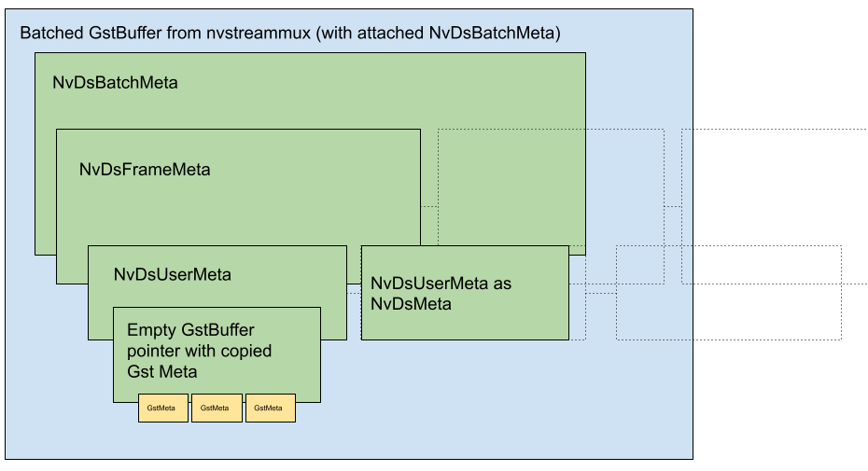
Task: Click the middle yellow GstMeta box
Action: pos(216,408)
